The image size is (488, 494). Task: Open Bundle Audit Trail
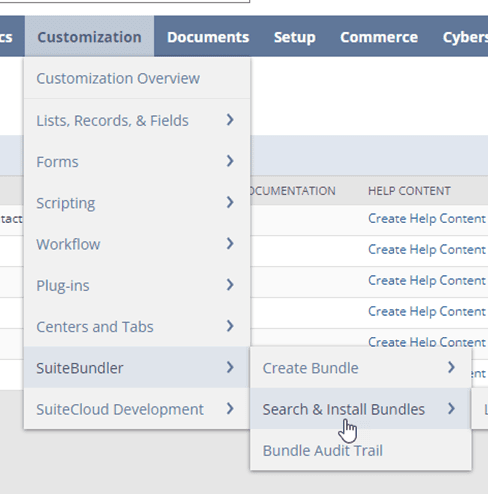click(x=361, y=450)
